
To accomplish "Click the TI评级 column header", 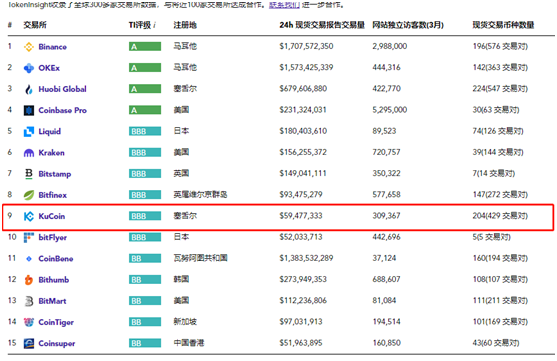I will click(x=140, y=25).
